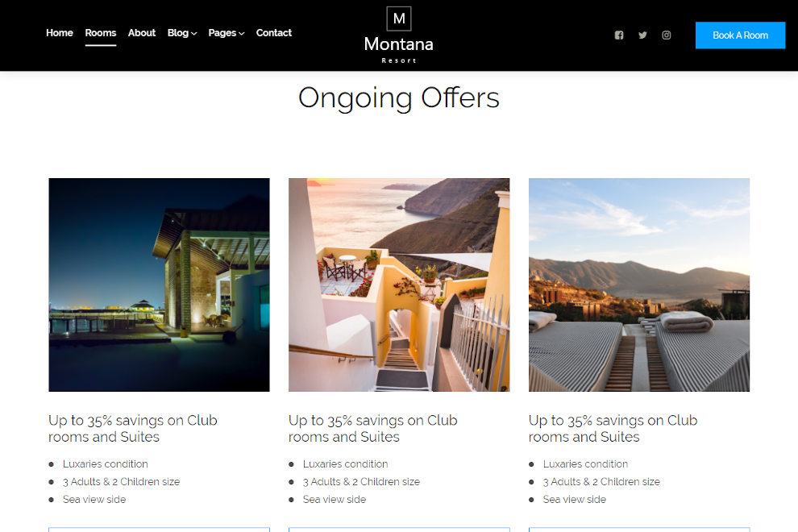The height and width of the screenshot is (532, 798).
Task: Open the Santorini stairway sunset photo
Action: click(399, 285)
